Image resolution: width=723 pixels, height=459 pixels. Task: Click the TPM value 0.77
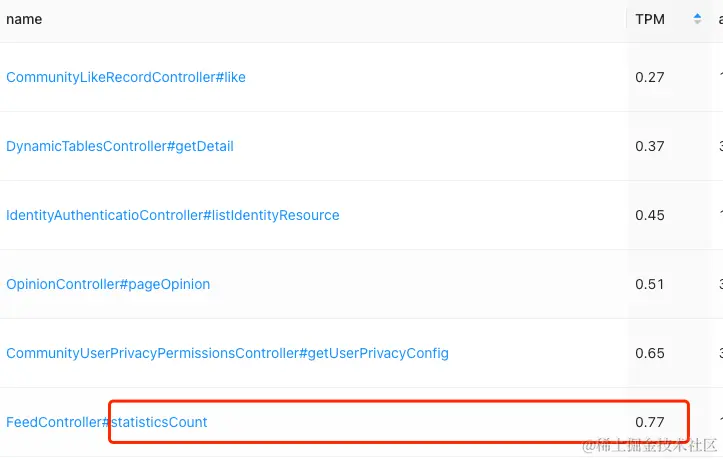[650, 422]
